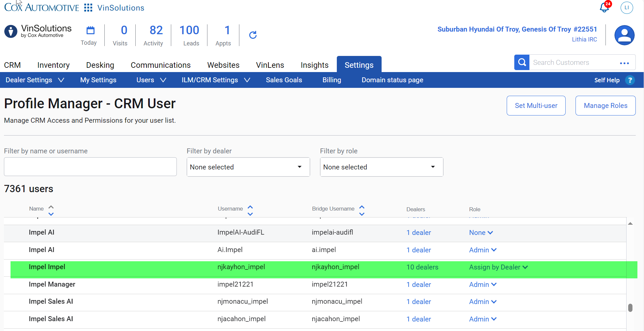
Task: Expand ILM/CRM Settings submenu
Action: (247, 80)
